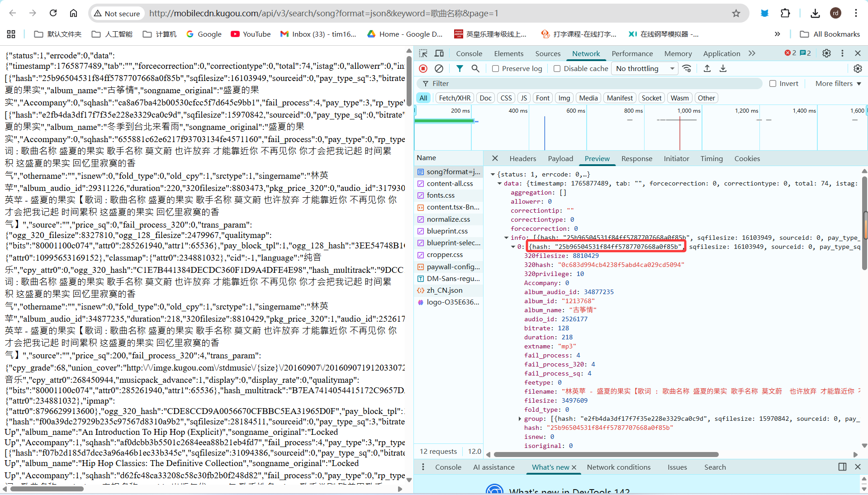Screen dimensions: 868x495
Task: Open the DevTools customize three-dot menu
Action: 842,53
